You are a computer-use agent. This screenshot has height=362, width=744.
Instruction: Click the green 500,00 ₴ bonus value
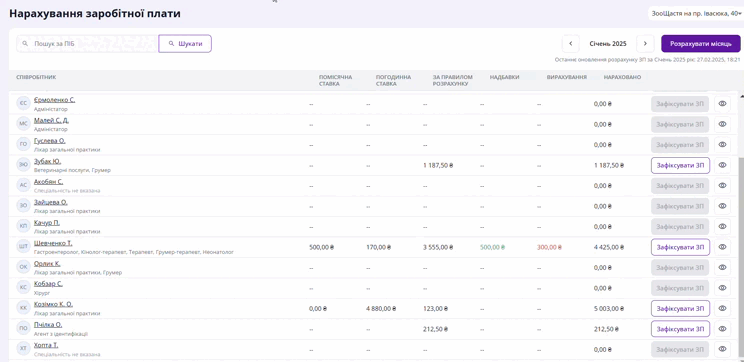[x=493, y=247]
